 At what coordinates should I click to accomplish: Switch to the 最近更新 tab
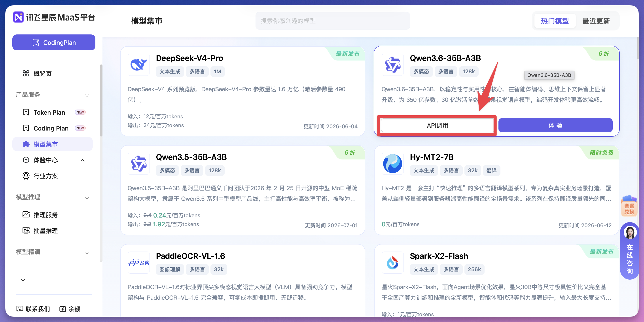596,21
